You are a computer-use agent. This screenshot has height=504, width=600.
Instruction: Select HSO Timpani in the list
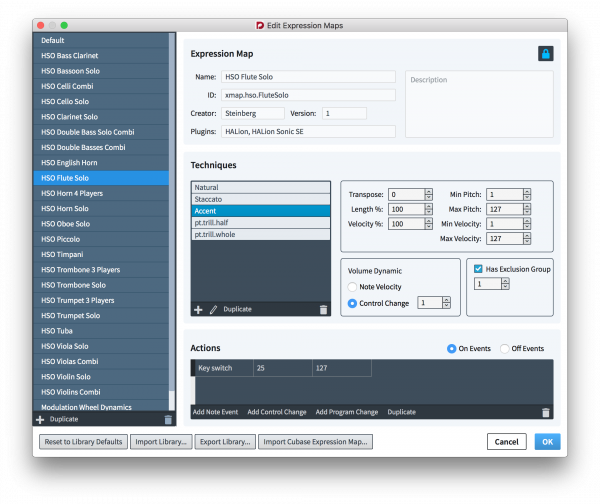point(101,255)
